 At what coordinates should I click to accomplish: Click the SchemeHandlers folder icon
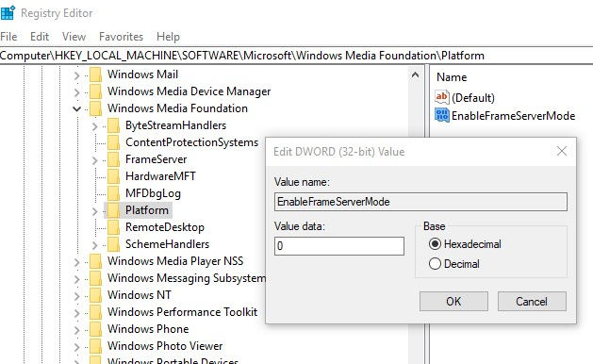(x=113, y=244)
